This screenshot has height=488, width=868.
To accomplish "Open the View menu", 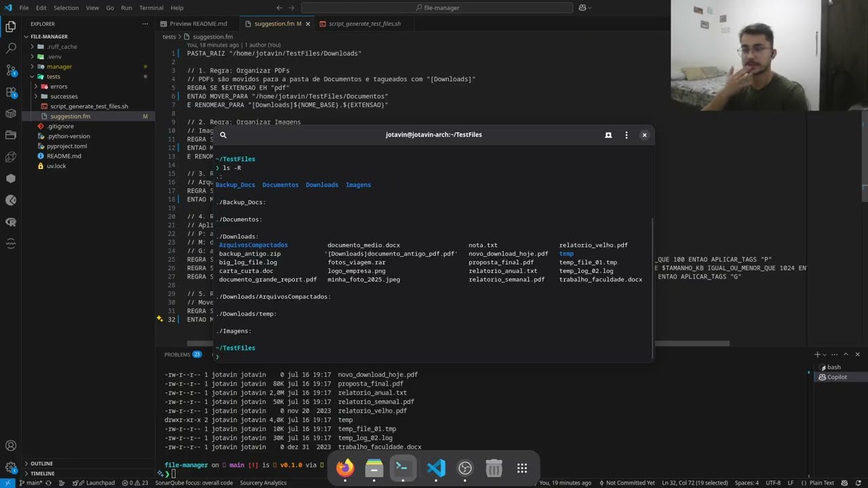I will point(93,7).
